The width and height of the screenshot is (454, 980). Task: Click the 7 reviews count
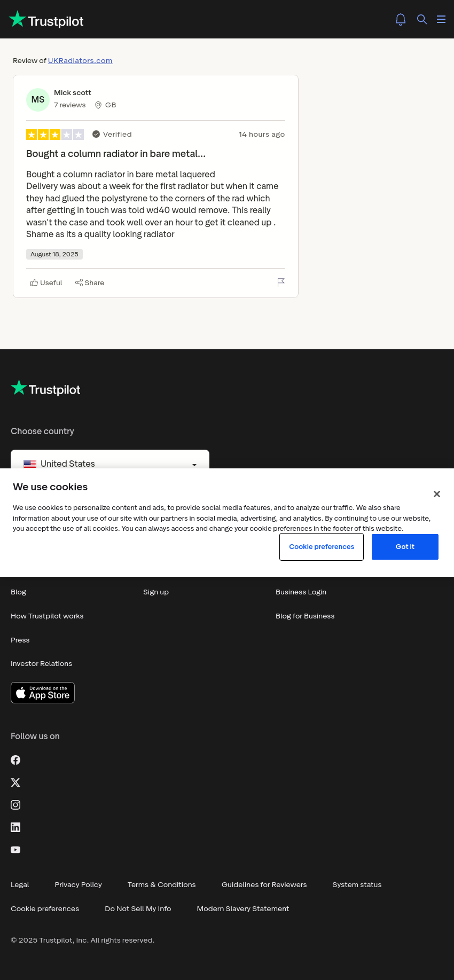click(x=69, y=105)
